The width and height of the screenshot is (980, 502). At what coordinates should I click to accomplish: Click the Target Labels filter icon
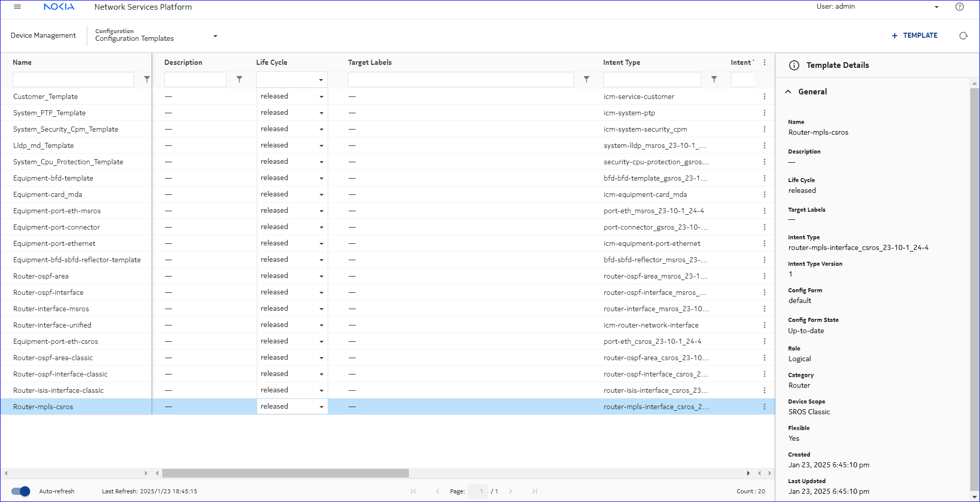click(586, 80)
